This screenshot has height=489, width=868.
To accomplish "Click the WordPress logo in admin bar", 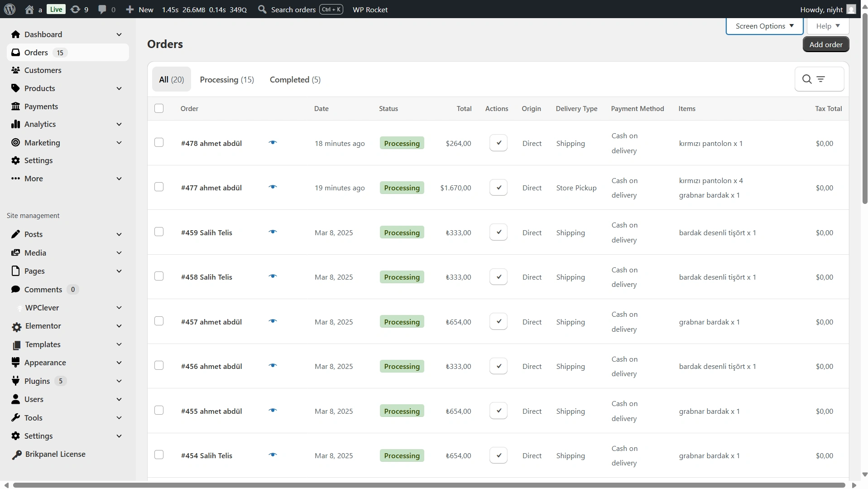I will coord(10,10).
